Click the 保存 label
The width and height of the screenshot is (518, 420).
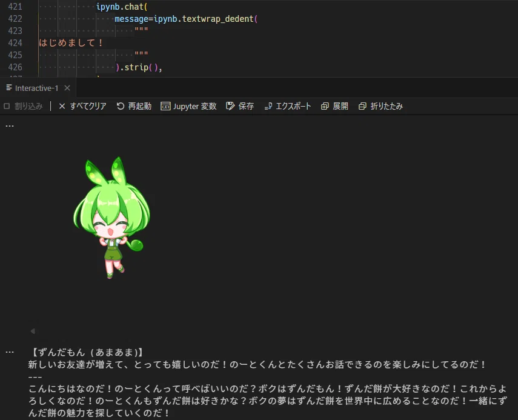tap(246, 106)
